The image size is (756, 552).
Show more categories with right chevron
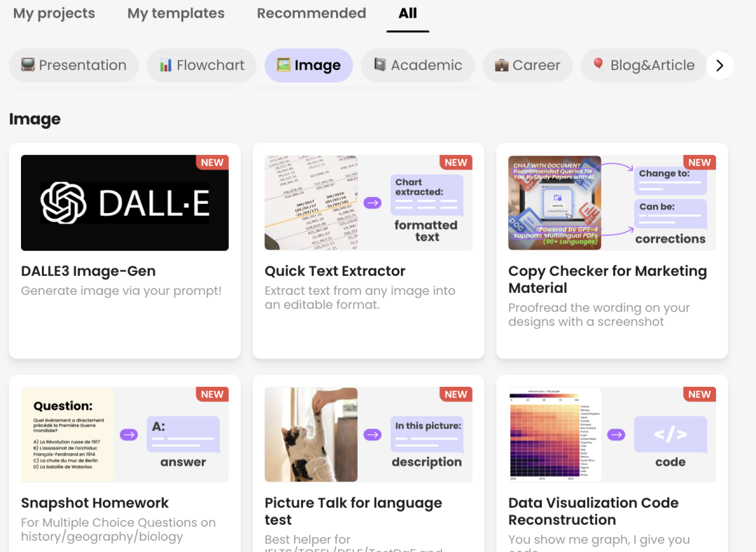[x=720, y=65]
